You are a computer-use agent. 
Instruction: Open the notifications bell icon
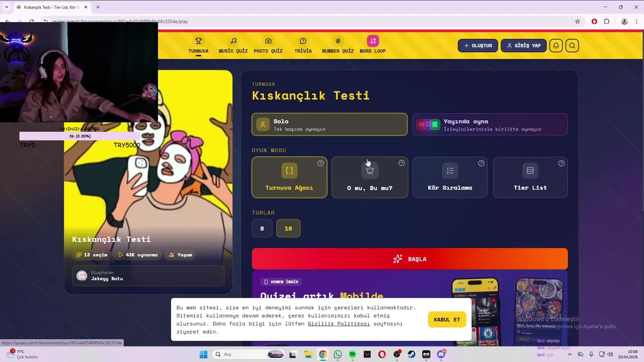click(556, 46)
